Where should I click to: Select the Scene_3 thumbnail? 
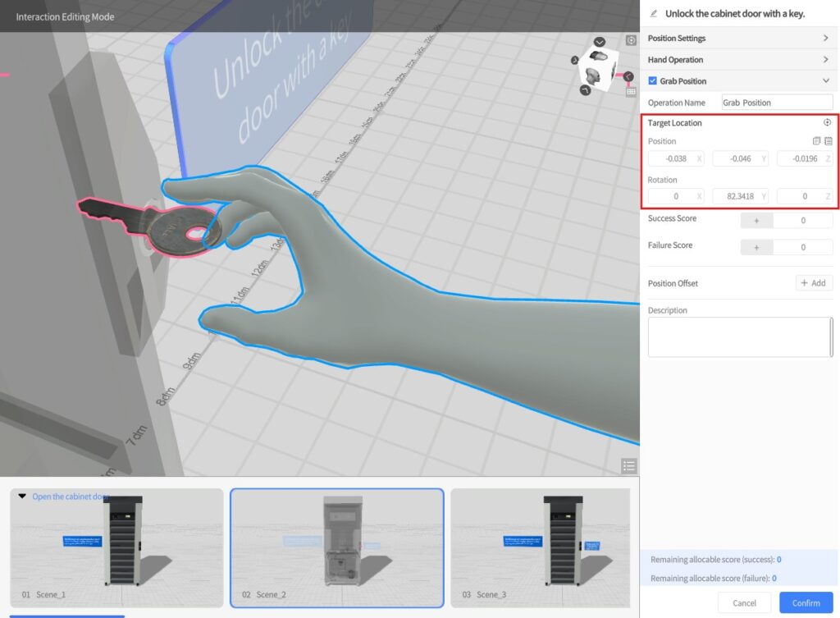pyautogui.click(x=540, y=548)
